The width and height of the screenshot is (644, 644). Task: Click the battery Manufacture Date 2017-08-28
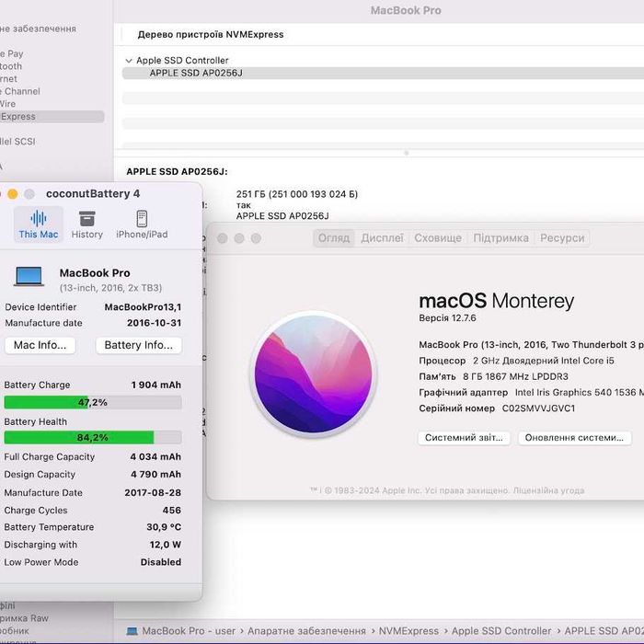pos(153,492)
